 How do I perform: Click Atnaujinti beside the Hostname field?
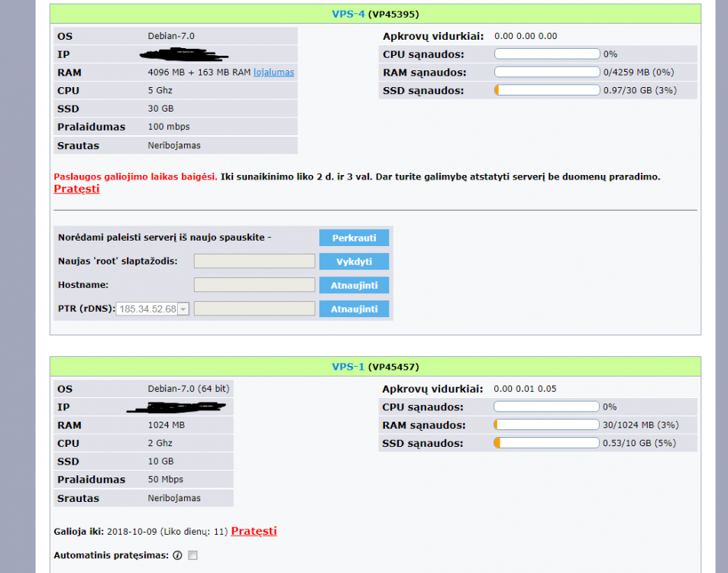[354, 285]
